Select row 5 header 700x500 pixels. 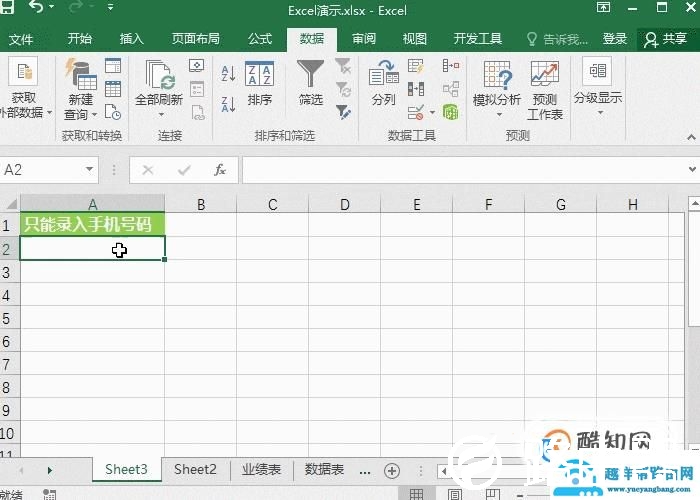[9, 318]
